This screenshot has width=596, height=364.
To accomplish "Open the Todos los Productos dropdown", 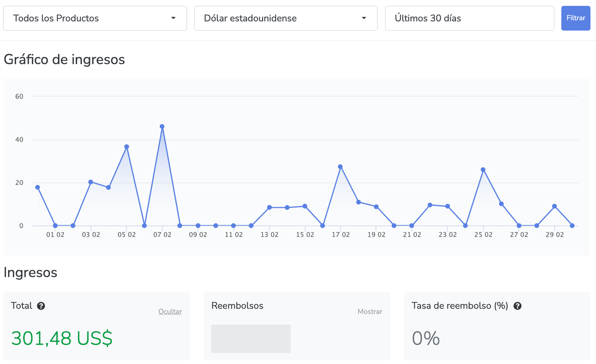I will pyautogui.click(x=95, y=18).
